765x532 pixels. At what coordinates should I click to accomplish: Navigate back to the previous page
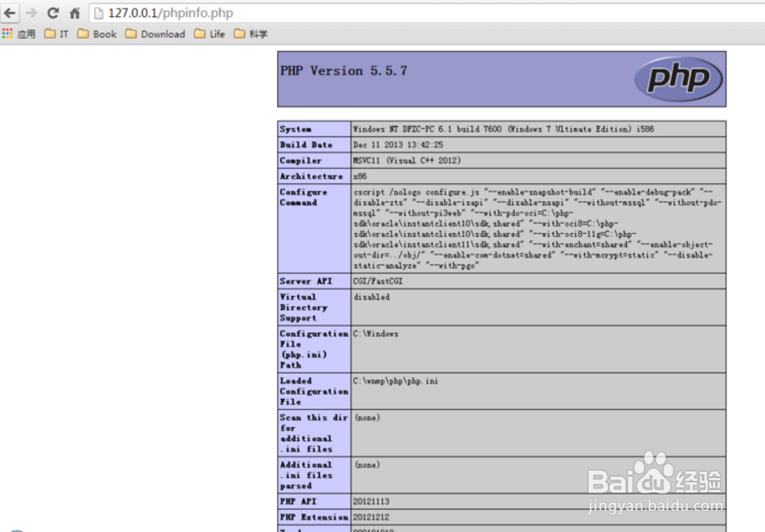[x=10, y=13]
